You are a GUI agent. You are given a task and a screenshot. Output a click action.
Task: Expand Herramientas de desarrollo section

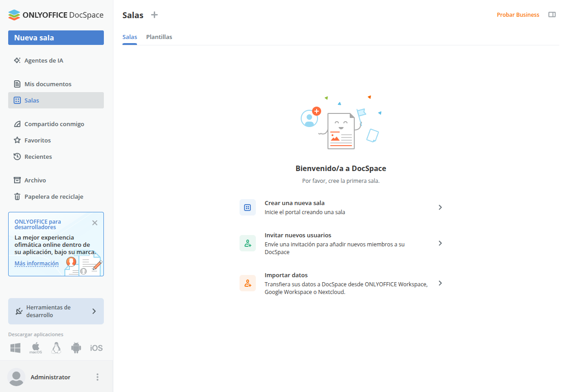tap(56, 311)
